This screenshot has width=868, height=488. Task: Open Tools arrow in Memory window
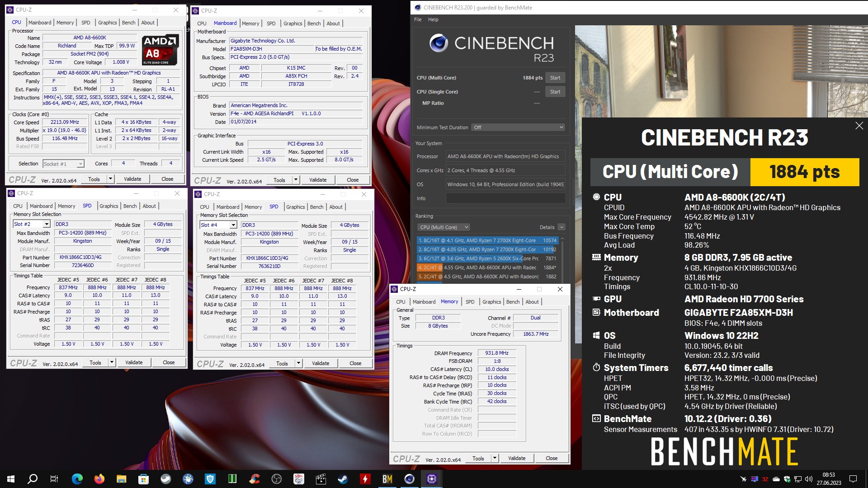495,458
